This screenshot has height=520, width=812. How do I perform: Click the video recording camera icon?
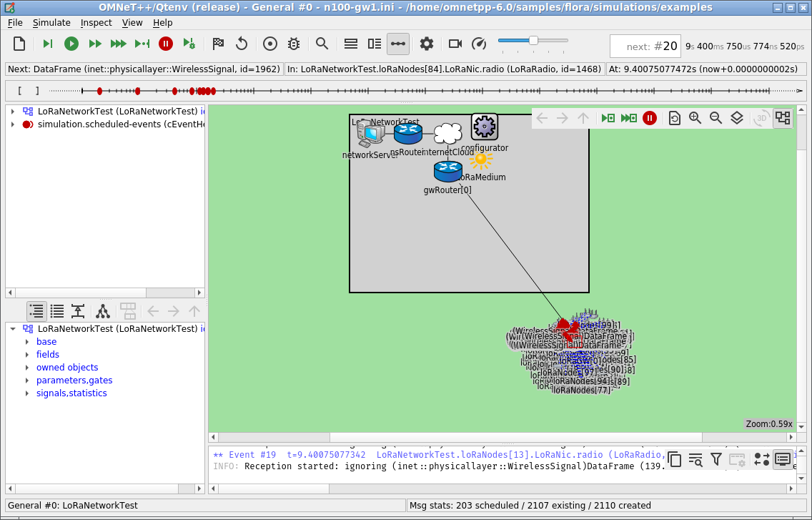pos(455,44)
